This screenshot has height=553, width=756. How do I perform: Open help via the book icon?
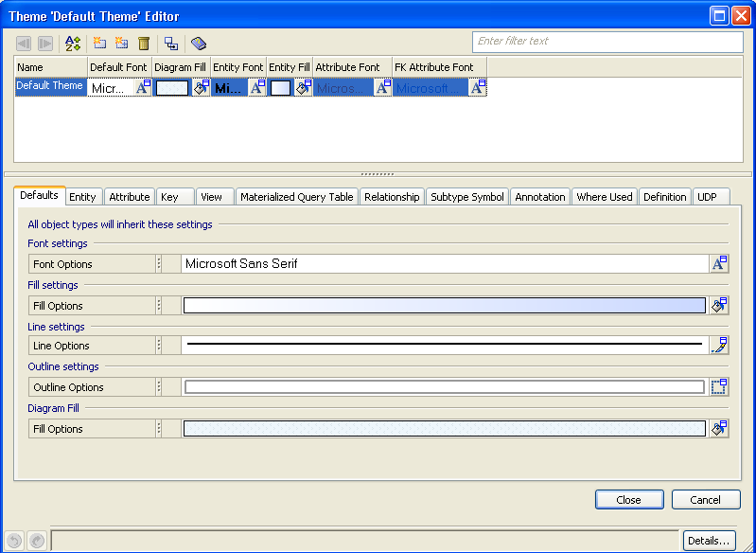pos(198,44)
